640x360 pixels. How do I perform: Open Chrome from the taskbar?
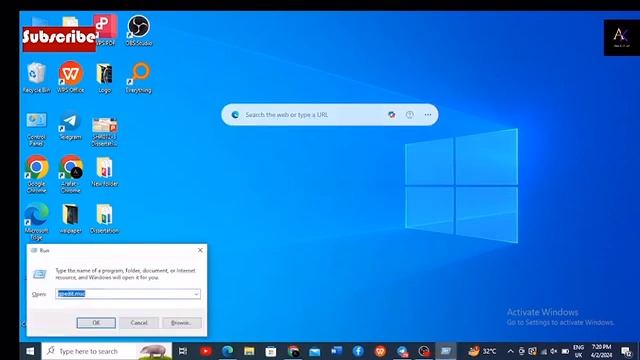tap(293, 351)
